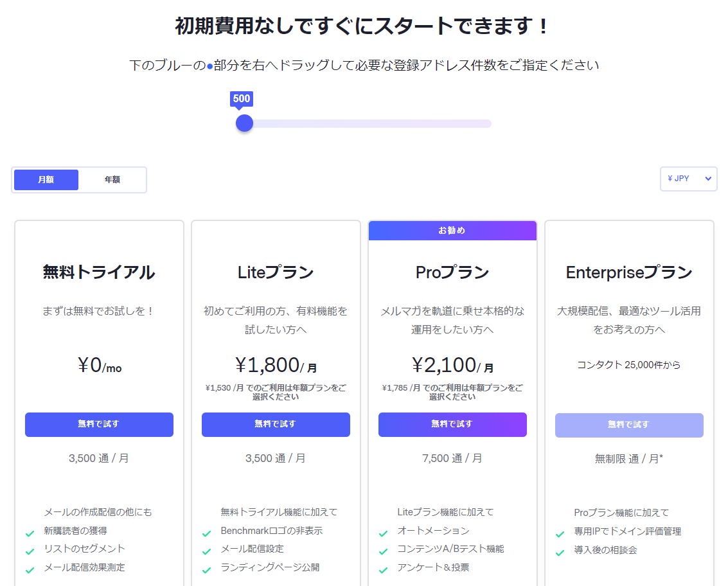Click checkmark icon next to コンテンツA/Bテスト機能

[x=383, y=551]
